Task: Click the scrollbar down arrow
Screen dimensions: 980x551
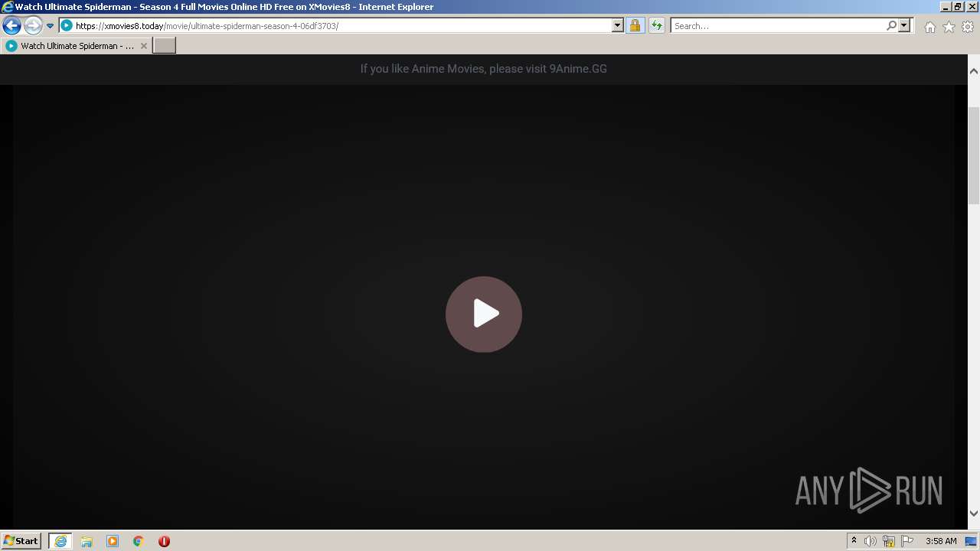Action: [x=974, y=514]
